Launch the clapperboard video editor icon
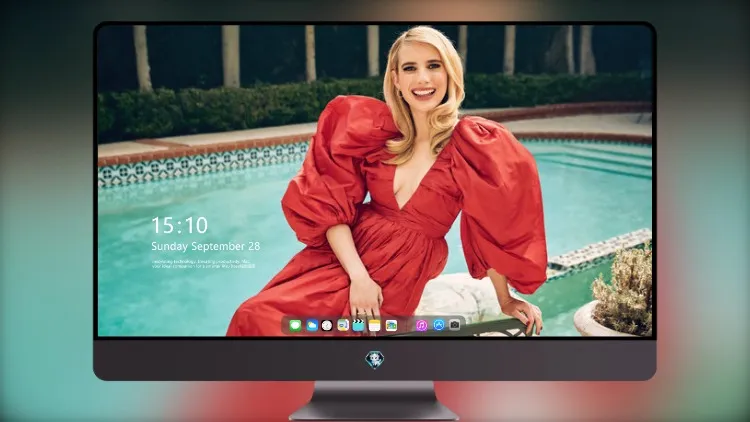This screenshot has width=750, height=422. (x=358, y=326)
